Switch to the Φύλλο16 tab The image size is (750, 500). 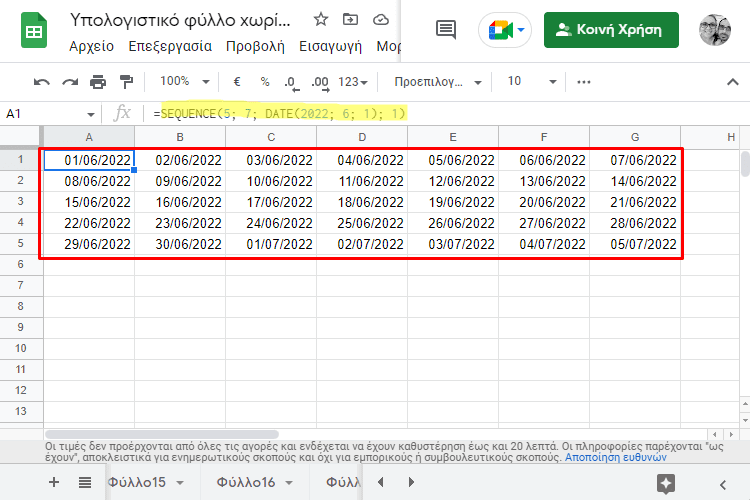point(246,482)
